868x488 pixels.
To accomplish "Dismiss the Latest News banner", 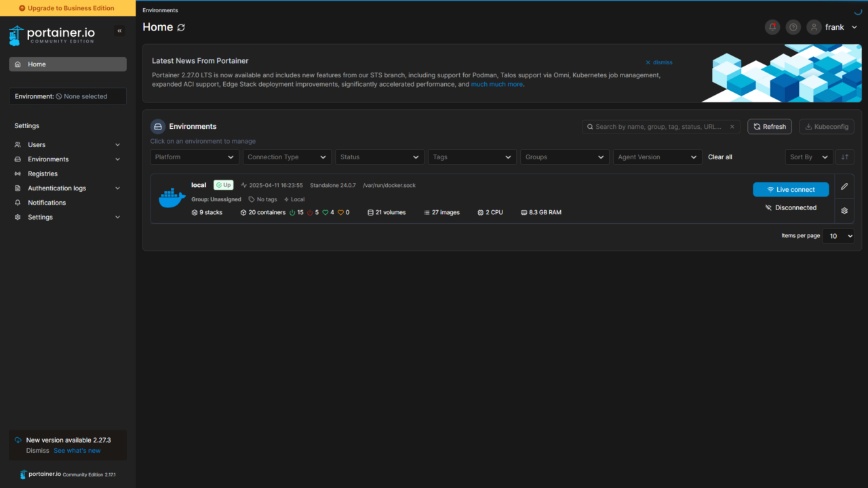I will [x=658, y=62].
